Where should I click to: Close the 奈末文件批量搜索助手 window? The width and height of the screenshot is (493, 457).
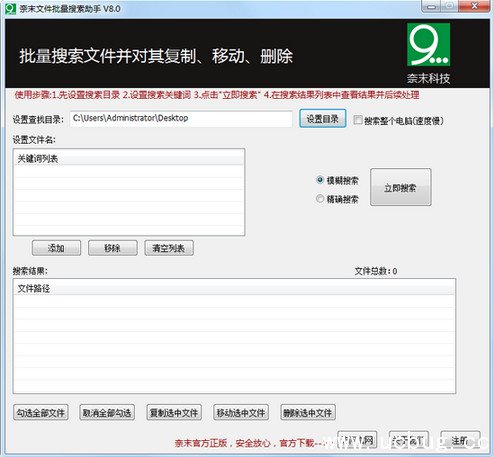[x=475, y=7]
